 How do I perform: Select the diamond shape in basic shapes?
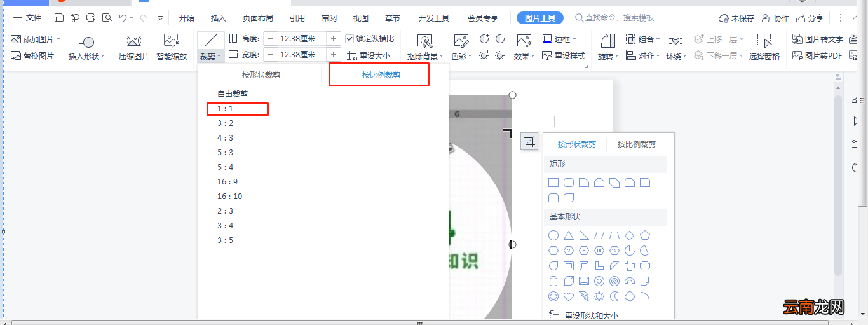click(630, 235)
